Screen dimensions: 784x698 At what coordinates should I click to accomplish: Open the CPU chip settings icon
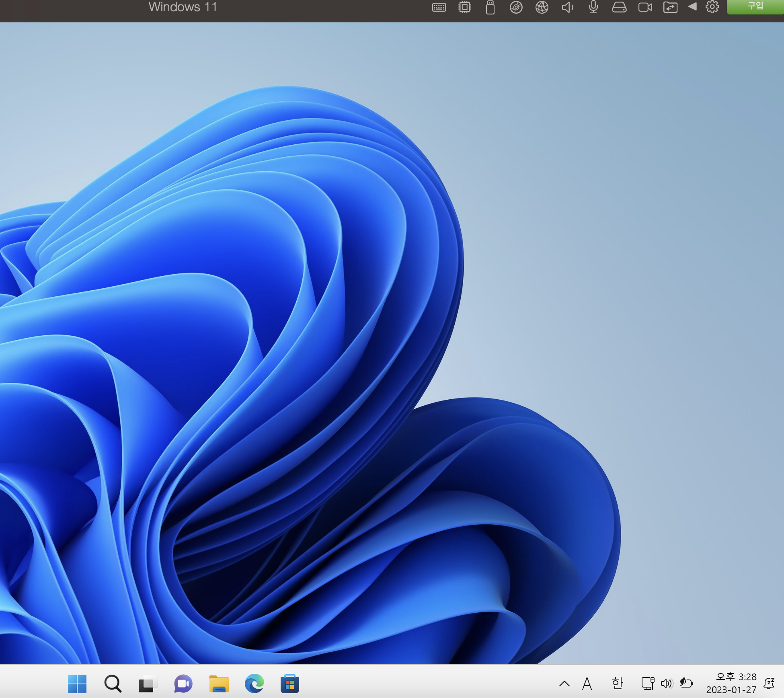(x=464, y=7)
